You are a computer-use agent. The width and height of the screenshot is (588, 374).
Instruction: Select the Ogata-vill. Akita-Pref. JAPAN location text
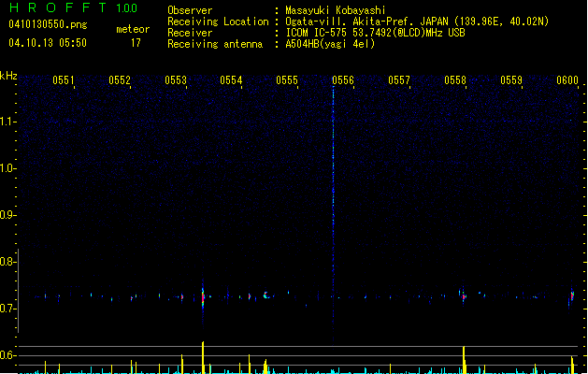coord(417,22)
